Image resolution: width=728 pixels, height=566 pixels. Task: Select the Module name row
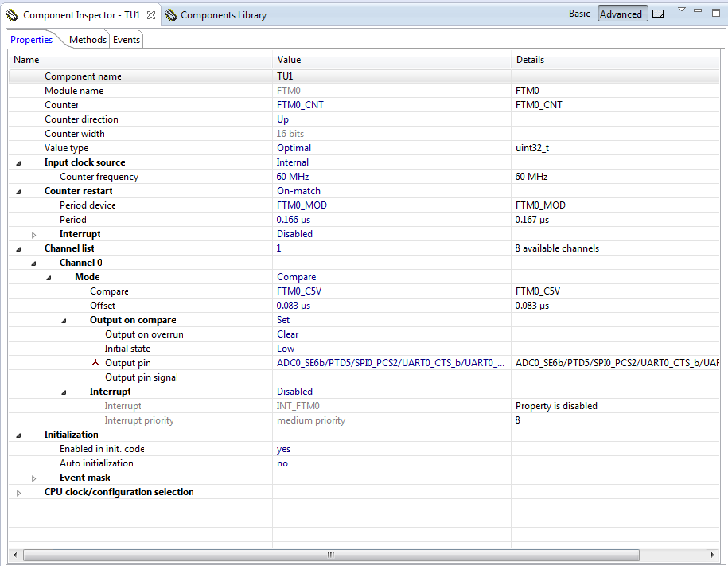coord(364,91)
